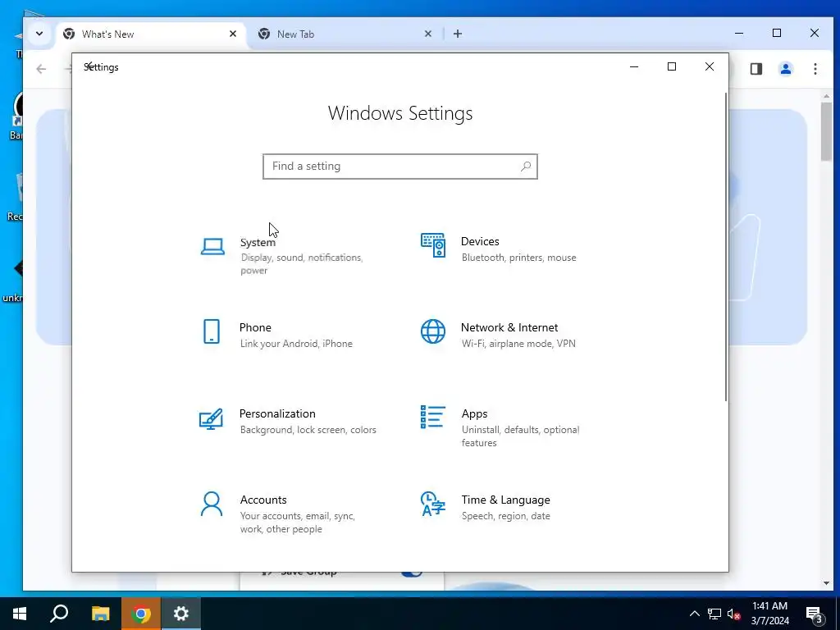
Task: Open the Network & Internet globe icon
Action: (x=433, y=331)
